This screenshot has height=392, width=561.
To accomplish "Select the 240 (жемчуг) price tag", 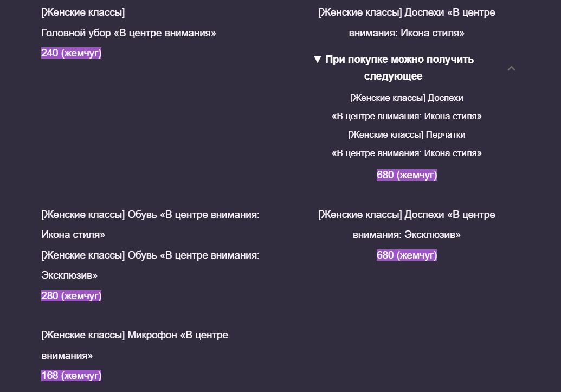I will point(71,53).
